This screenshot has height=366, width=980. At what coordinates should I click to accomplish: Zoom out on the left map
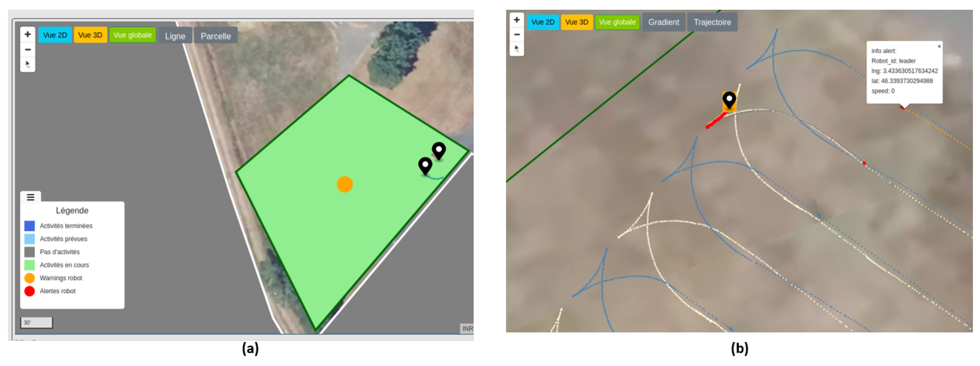pos(28,50)
